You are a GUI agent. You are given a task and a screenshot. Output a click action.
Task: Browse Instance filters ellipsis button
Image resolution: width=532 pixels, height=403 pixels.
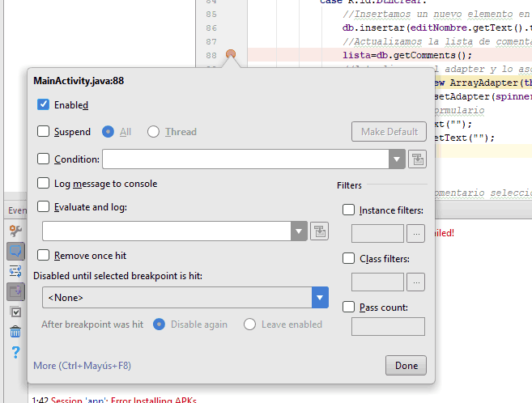click(416, 234)
